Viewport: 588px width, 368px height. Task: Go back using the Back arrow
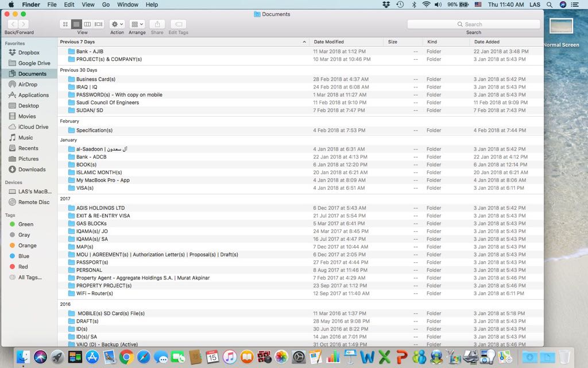point(13,24)
